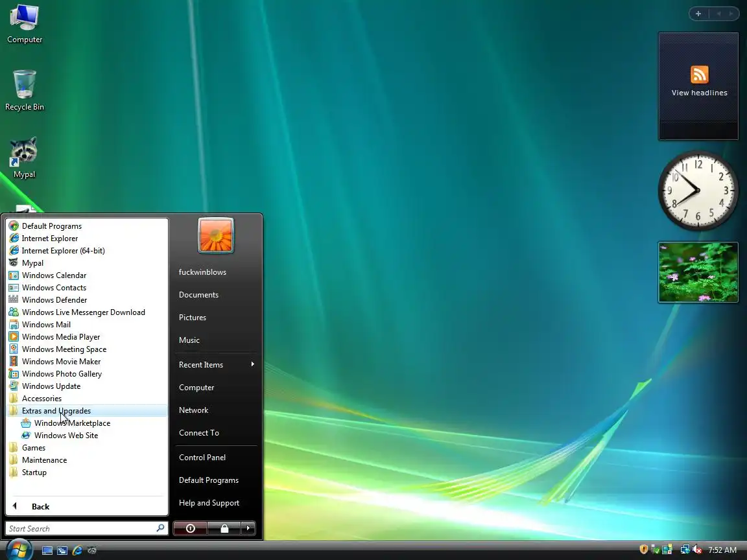Click the lock button in Start menu
This screenshot has height=560, width=747.
[x=224, y=528]
